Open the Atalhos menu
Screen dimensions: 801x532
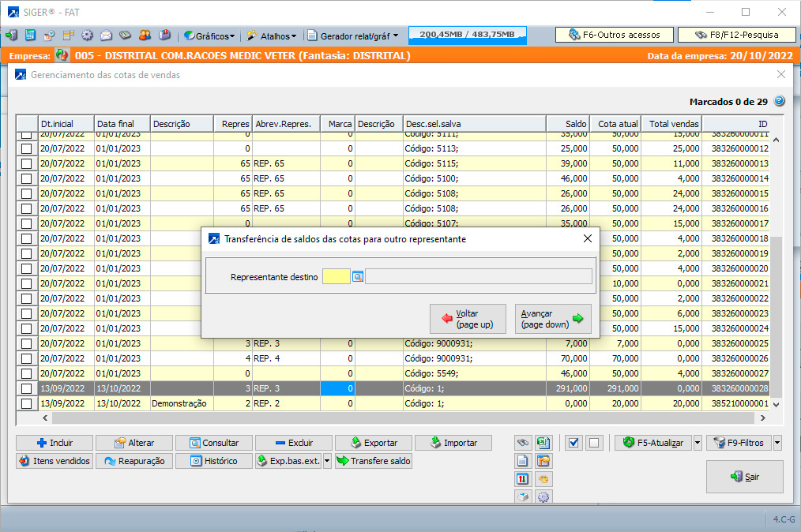273,36
